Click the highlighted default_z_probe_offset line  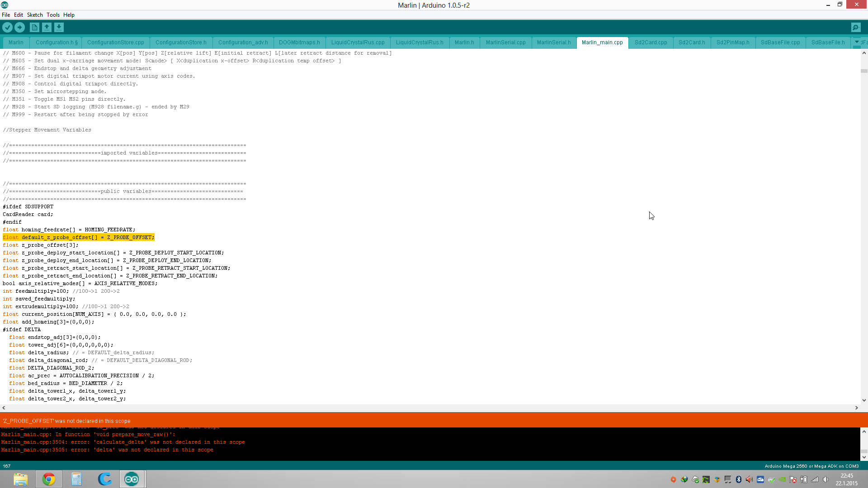click(79, 237)
